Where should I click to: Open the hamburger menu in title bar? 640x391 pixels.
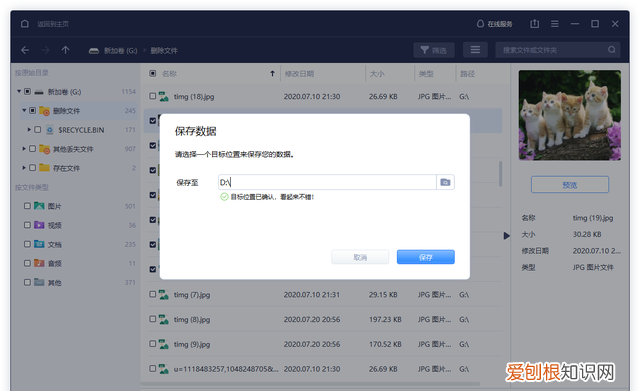(555, 24)
